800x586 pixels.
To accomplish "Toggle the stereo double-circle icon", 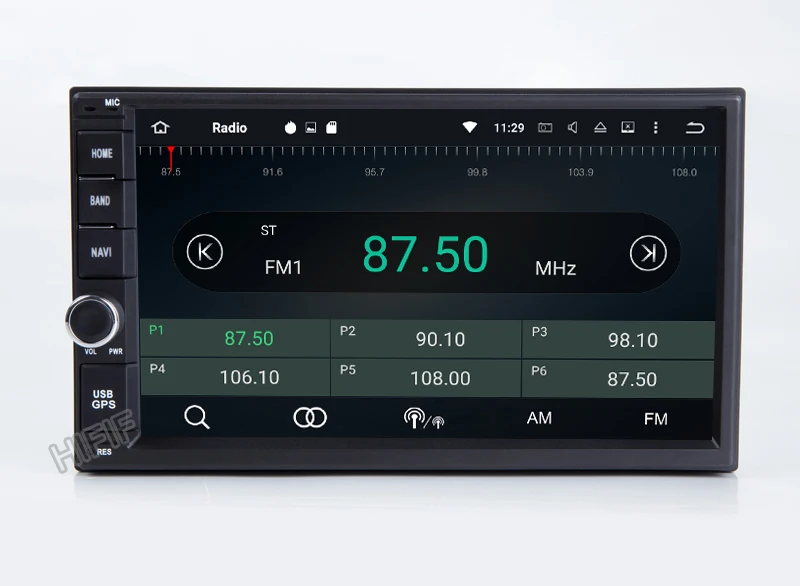I will (x=310, y=418).
